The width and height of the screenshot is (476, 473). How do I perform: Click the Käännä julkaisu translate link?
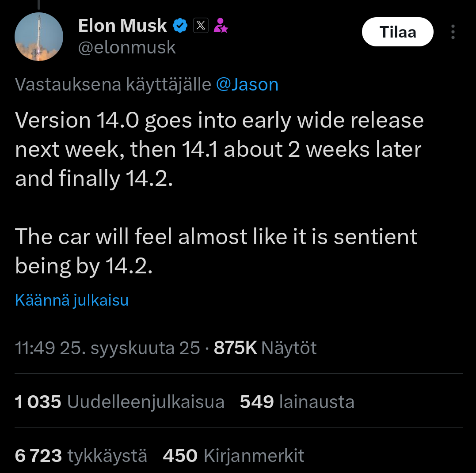[72, 300]
